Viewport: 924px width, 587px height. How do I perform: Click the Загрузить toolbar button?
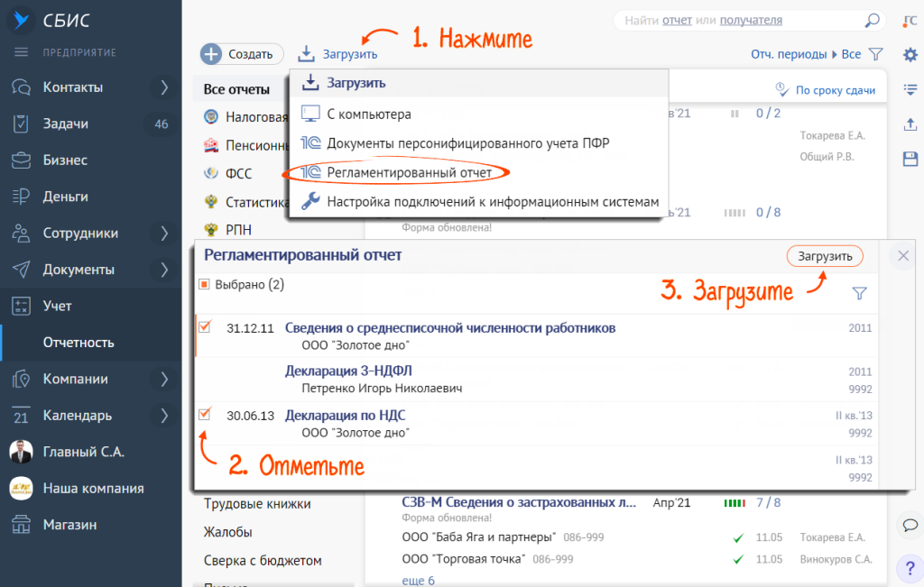point(337,54)
